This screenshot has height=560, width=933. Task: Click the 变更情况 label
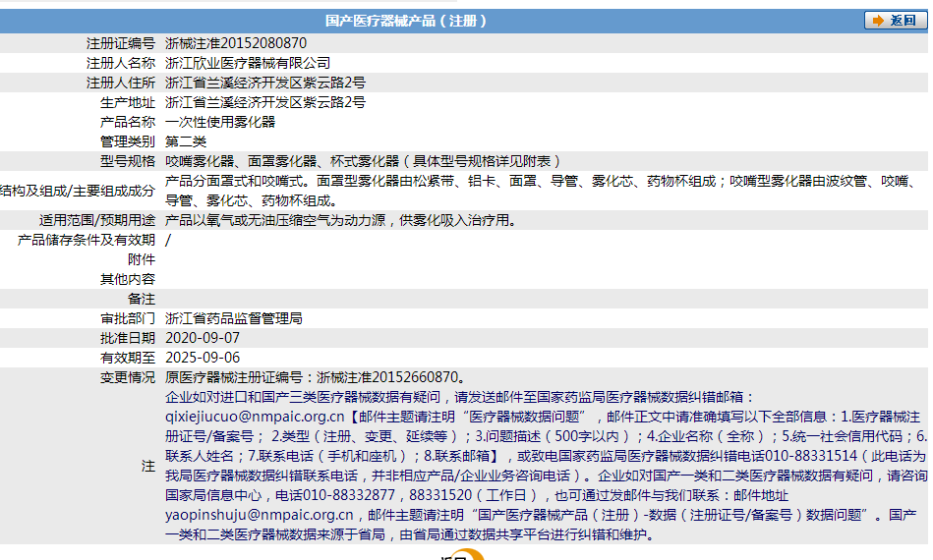[x=128, y=377]
